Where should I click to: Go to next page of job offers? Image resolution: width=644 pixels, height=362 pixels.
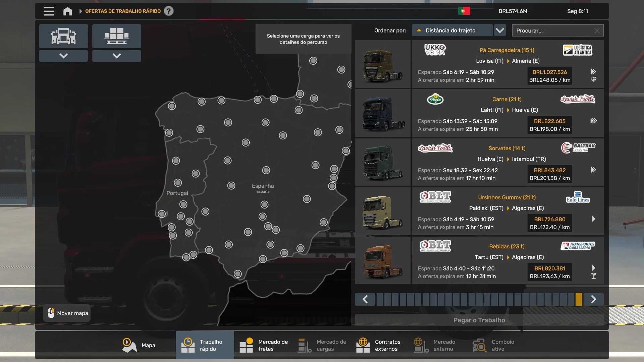593,299
